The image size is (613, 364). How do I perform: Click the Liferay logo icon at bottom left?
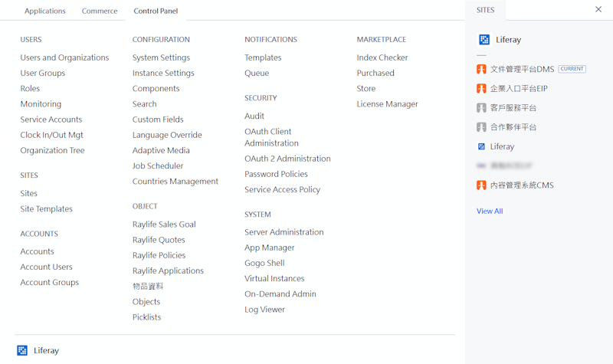tap(22, 350)
